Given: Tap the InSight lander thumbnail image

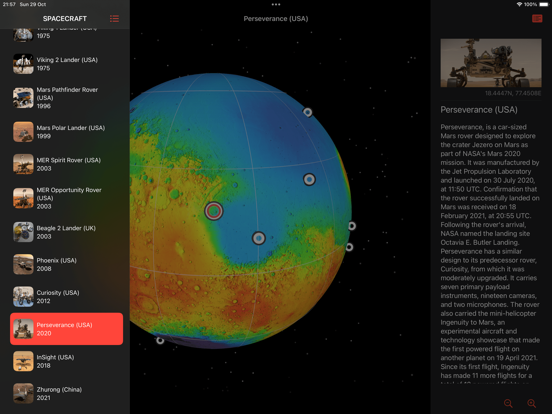Looking at the screenshot, I should coord(23,361).
